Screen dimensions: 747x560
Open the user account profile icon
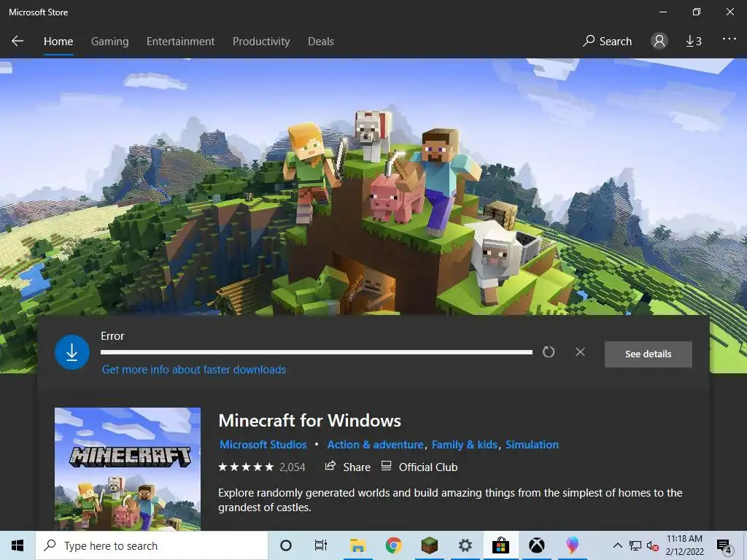(659, 41)
